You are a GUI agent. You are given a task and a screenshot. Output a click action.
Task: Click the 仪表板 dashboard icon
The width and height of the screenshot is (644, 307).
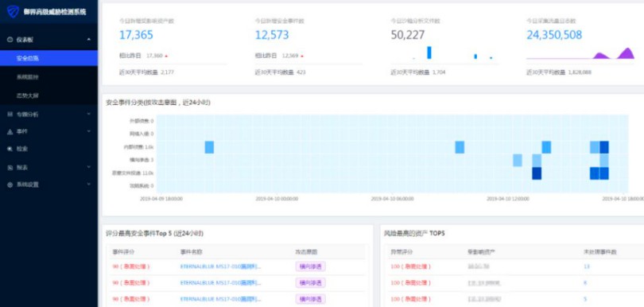click(10, 40)
